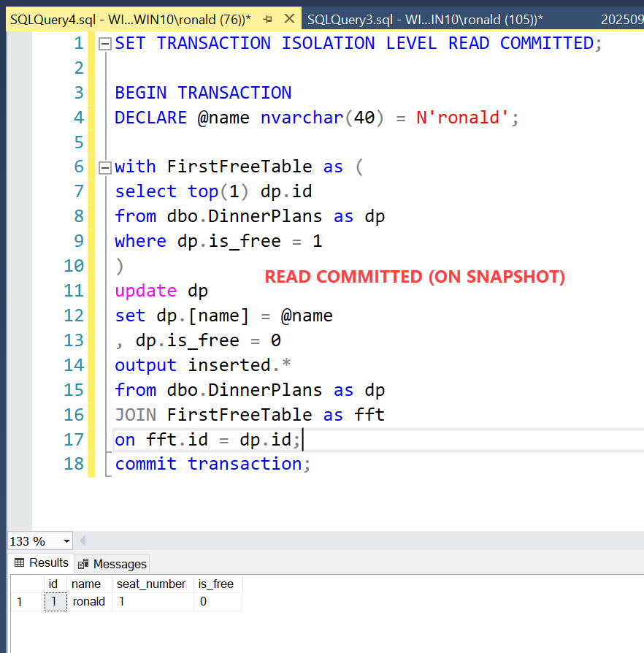Click the 'BEGIN TRANSACTION' code line
Viewport: 644px width, 653px height.
(203, 93)
